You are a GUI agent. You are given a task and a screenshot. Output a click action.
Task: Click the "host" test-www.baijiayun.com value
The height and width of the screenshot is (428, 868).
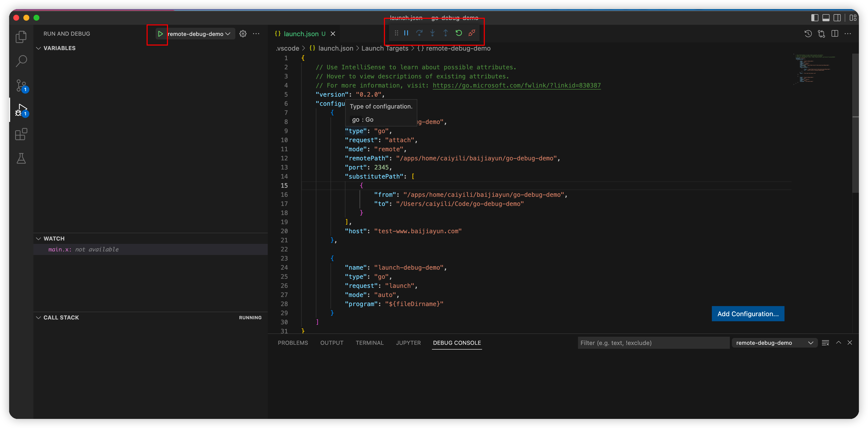(x=418, y=231)
